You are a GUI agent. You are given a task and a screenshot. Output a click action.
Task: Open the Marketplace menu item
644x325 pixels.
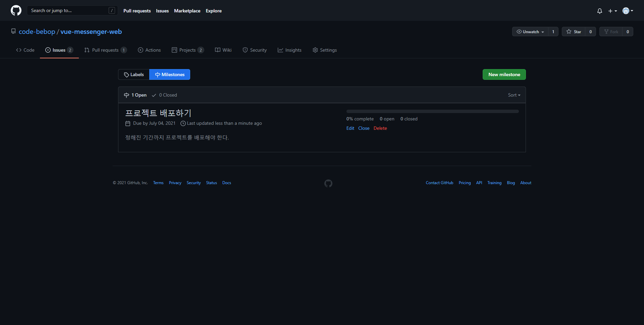click(187, 11)
